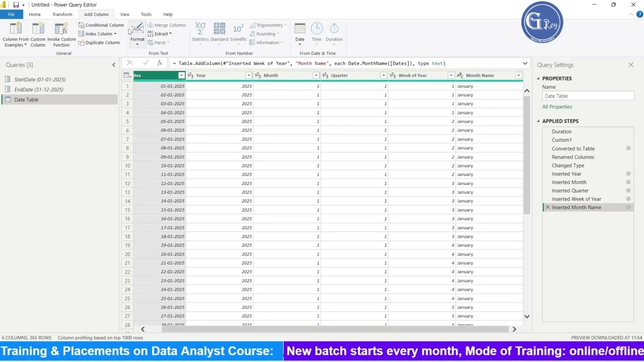Screen dimensions: 644x362
Task: Open gear for Inserted Week of Year
Action: 628,199
